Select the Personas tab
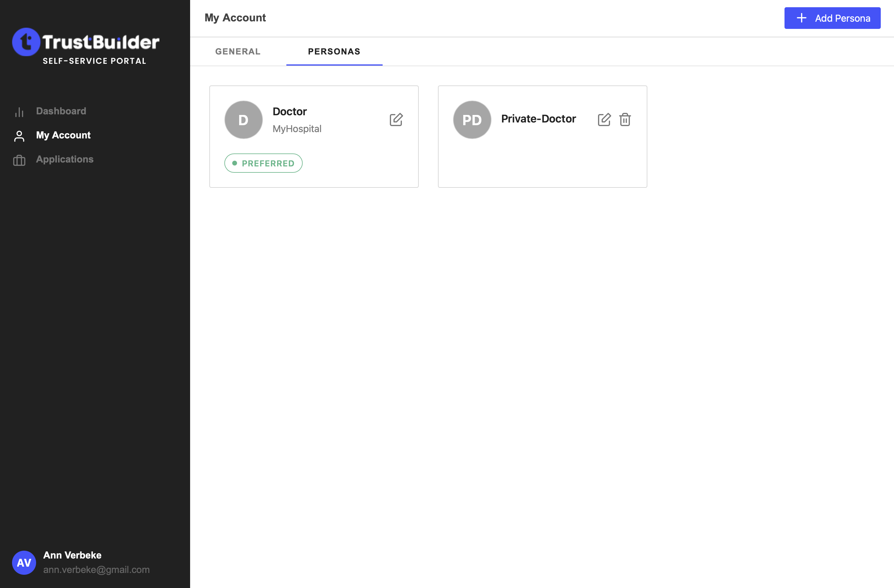This screenshot has height=588, width=894. pos(334,51)
